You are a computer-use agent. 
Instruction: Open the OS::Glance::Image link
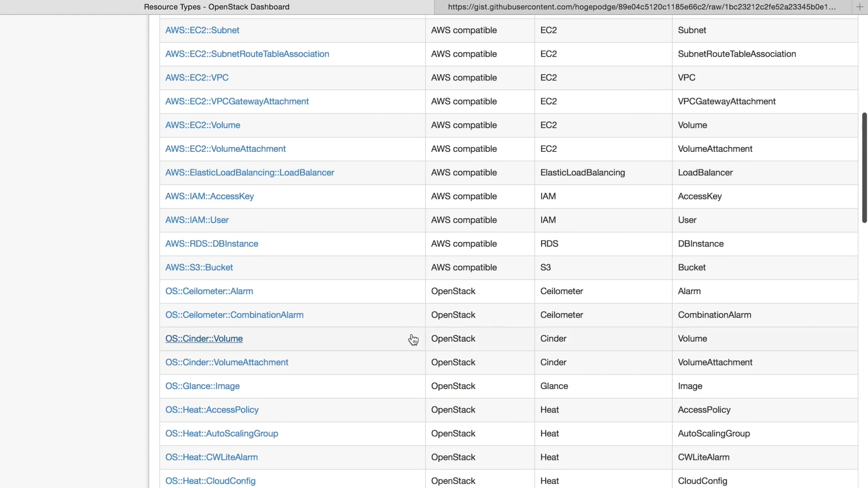[202, 386]
